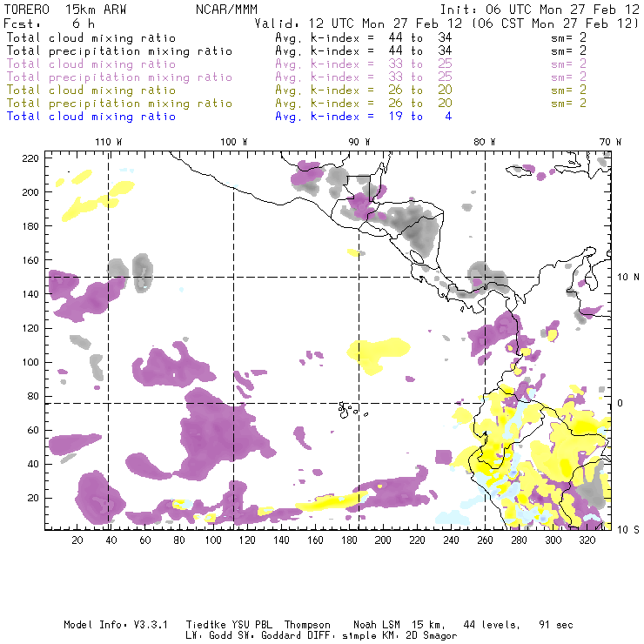Click the olive "Total precipitation mixing ratio" legend label
644x644 pixels.
coord(119,103)
